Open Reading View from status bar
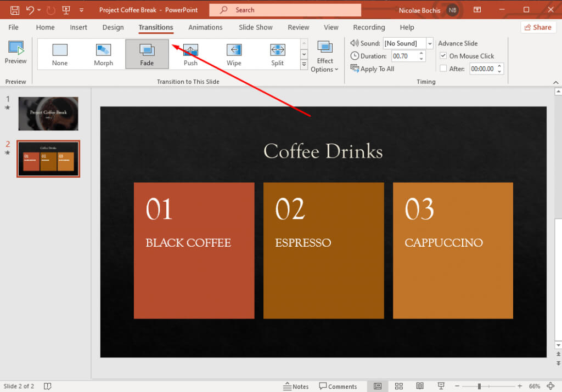 pos(420,386)
